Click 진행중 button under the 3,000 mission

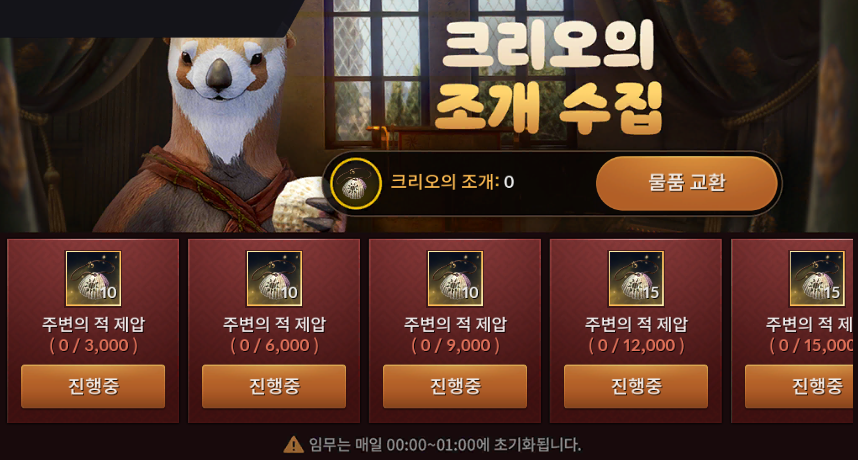[93, 386]
